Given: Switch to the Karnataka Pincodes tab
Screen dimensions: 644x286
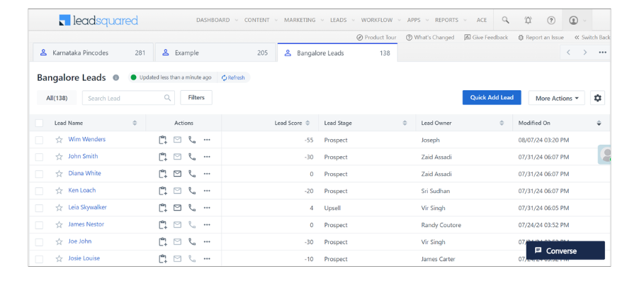Looking at the screenshot, I should [93, 53].
